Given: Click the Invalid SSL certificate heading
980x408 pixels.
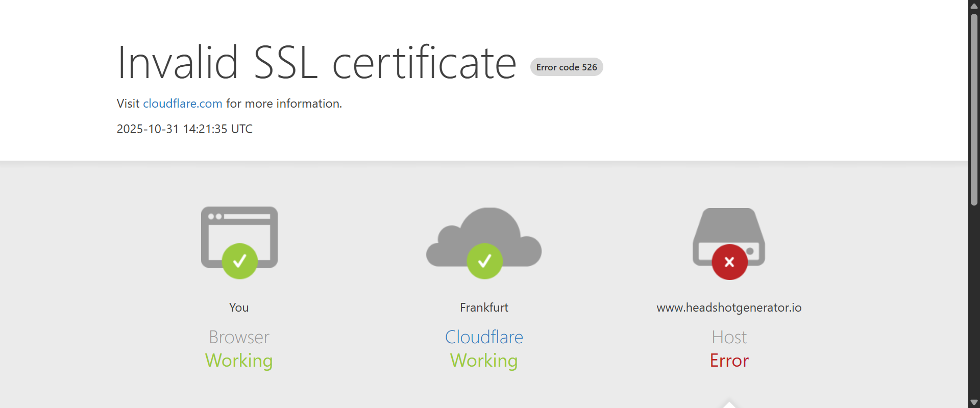Looking at the screenshot, I should tap(316, 63).
